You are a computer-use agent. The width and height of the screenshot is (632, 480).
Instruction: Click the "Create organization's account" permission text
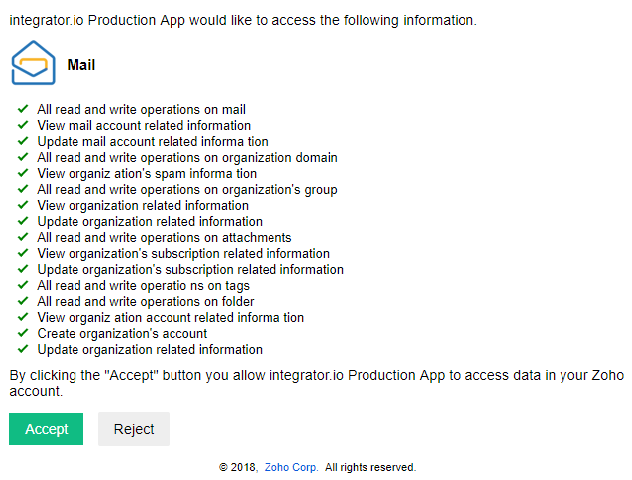[x=122, y=334]
